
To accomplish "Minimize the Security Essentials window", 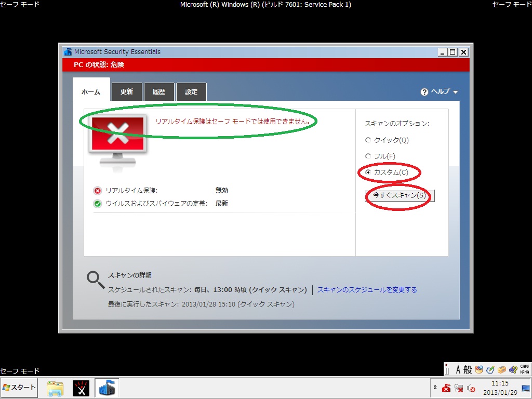I will [442, 52].
